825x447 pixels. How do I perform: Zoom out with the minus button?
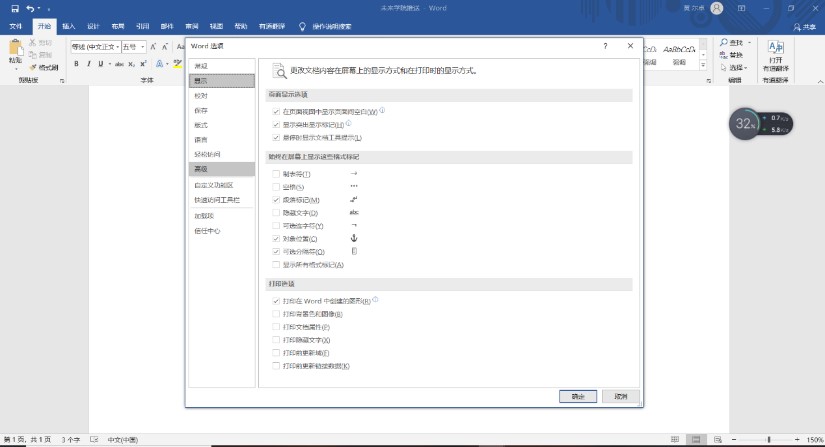(734, 440)
